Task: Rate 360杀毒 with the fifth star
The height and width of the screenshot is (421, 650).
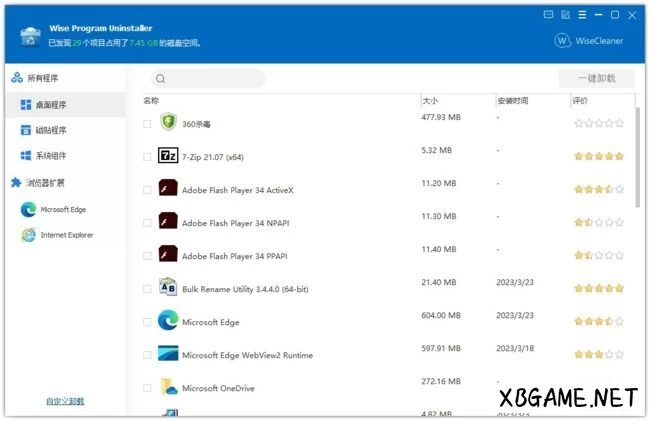Action: pyautogui.click(x=620, y=123)
